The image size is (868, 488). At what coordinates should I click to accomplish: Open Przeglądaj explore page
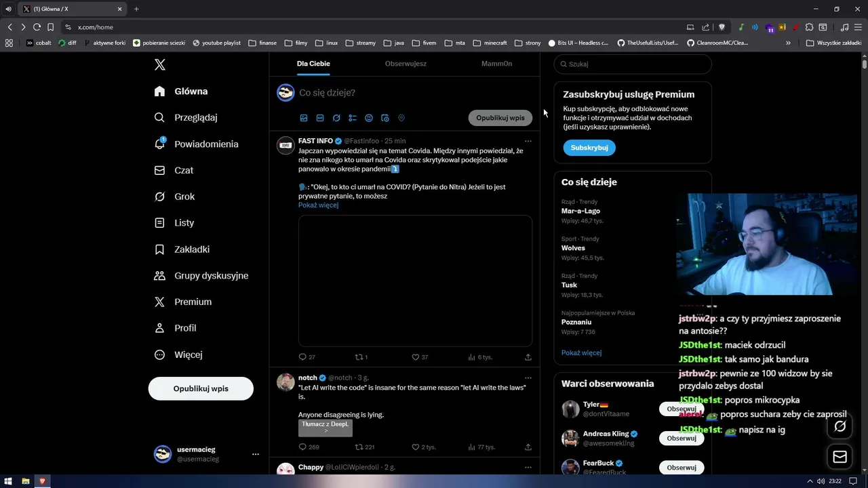pyautogui.click(x=186, y=117)
